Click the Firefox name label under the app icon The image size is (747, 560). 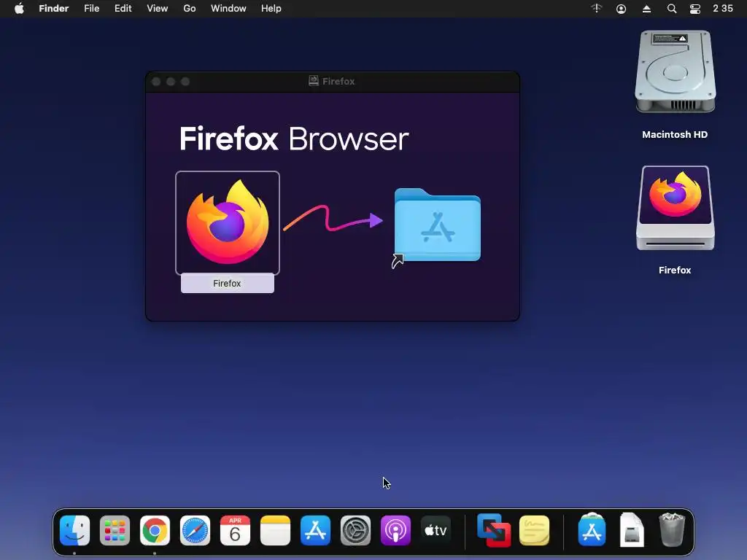(228, 284)
